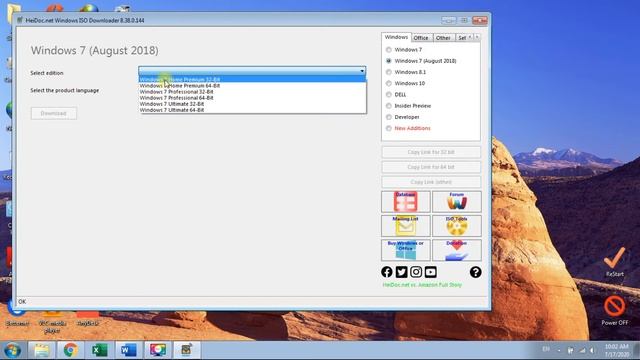Image resolution: width=640 pixels, height=360 pixels.
Task: Click the volume speaker tray icon
Action: [592, 350]
